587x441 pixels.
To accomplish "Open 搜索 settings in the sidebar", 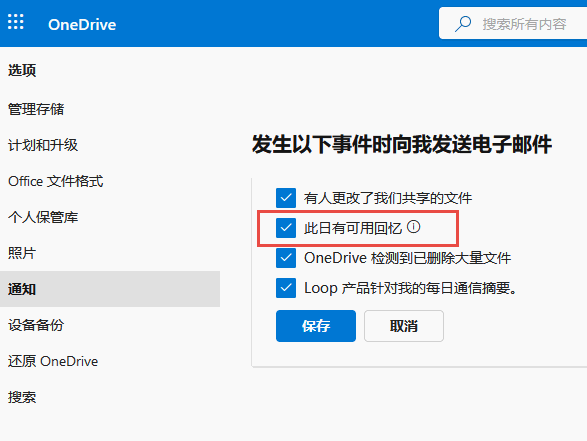I will [x=22, y=397].
